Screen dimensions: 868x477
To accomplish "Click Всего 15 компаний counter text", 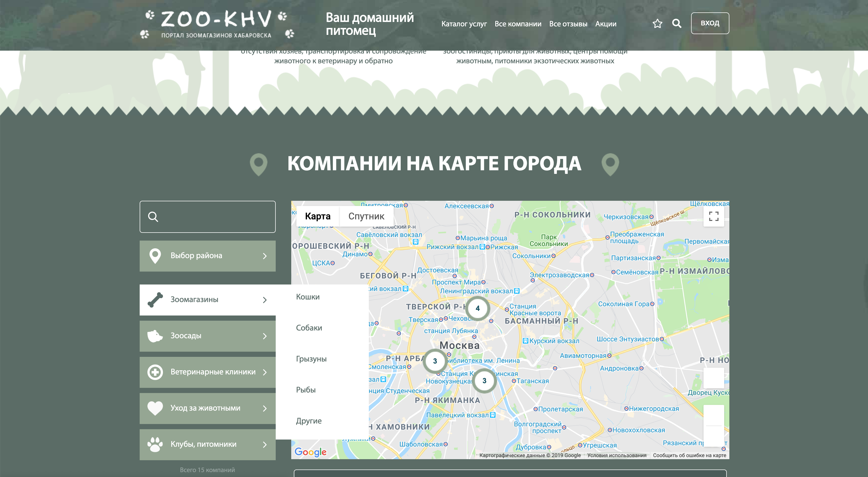I will coord(207,470).
